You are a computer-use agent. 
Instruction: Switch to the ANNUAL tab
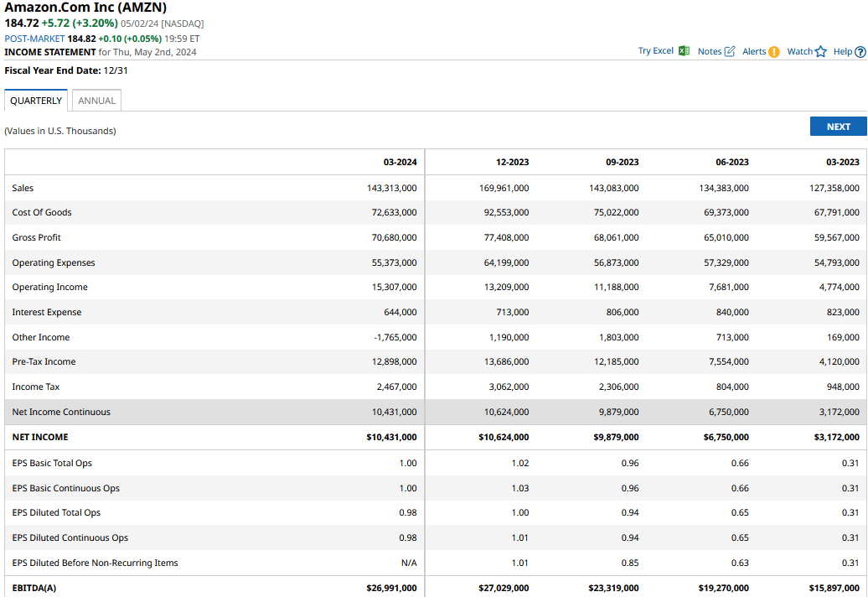point(96,101)
